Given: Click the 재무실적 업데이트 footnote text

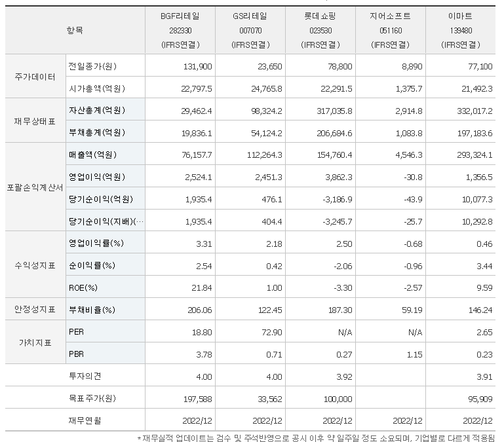Looking at the screenshot, I should [316, 438].
